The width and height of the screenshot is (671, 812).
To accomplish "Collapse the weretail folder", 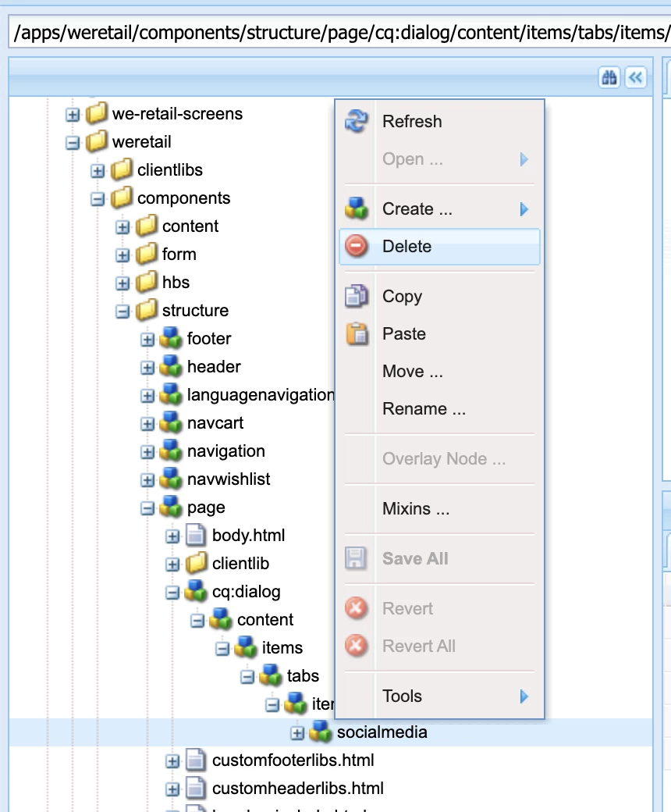I will [73, 142].
